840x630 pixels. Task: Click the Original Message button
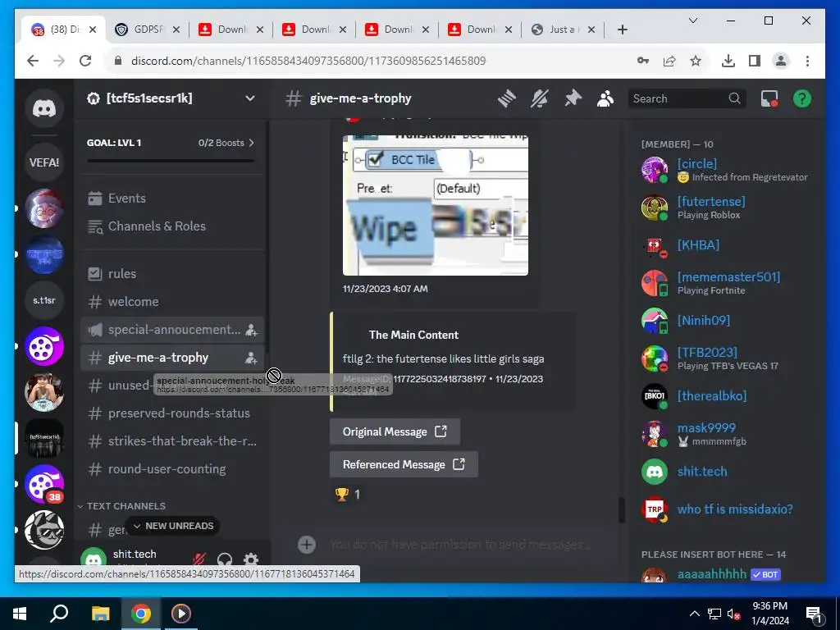[x=395, y=431]
